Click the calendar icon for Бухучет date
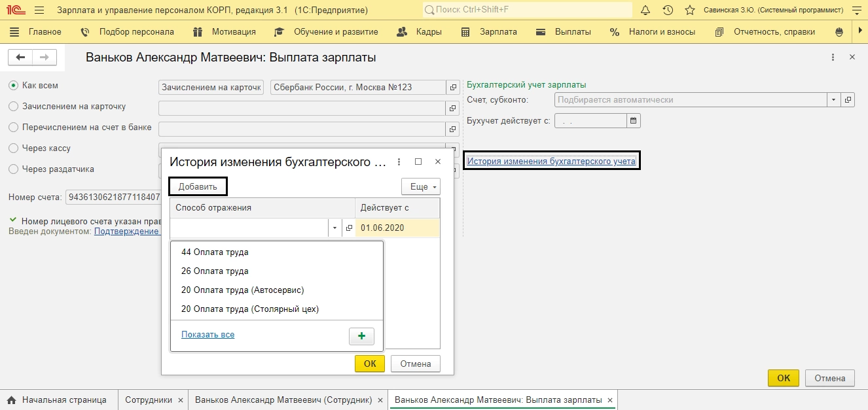 tap(633, 121)
